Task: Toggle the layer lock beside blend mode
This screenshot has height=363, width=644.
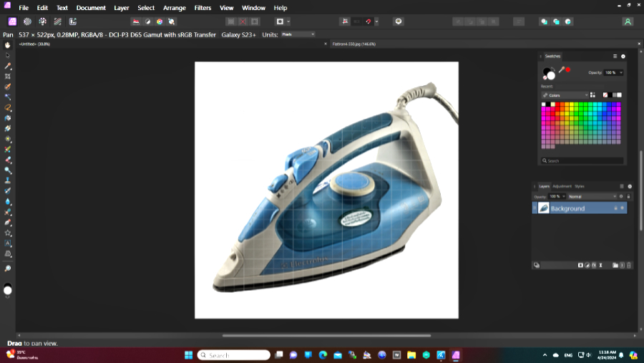Action: coord(629,196)
